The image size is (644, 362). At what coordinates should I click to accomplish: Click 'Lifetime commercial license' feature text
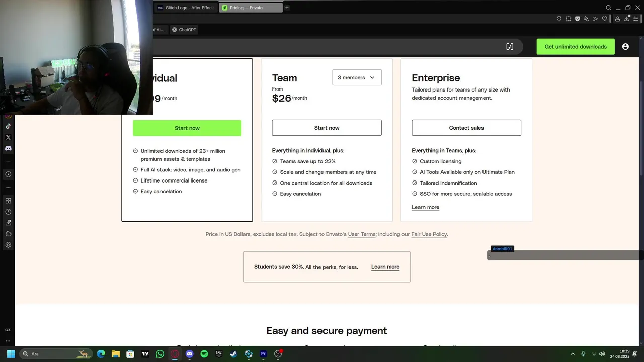point(174,180)
